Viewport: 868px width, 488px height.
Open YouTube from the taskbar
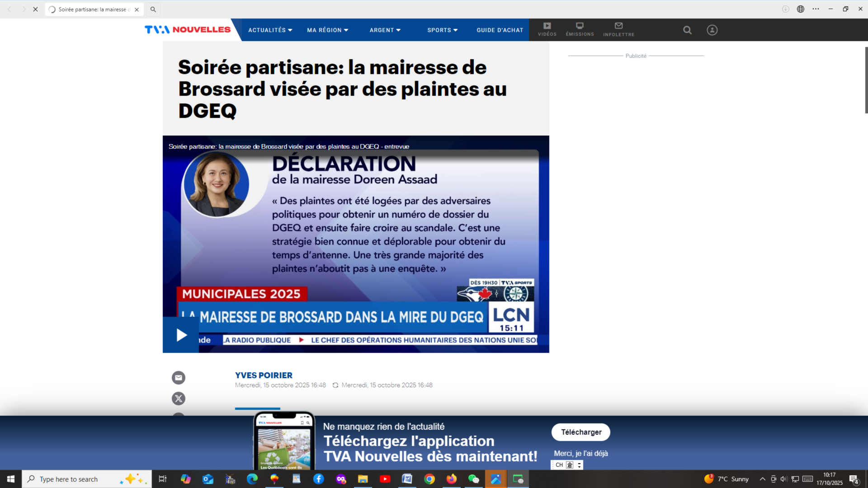click(385, 479)
